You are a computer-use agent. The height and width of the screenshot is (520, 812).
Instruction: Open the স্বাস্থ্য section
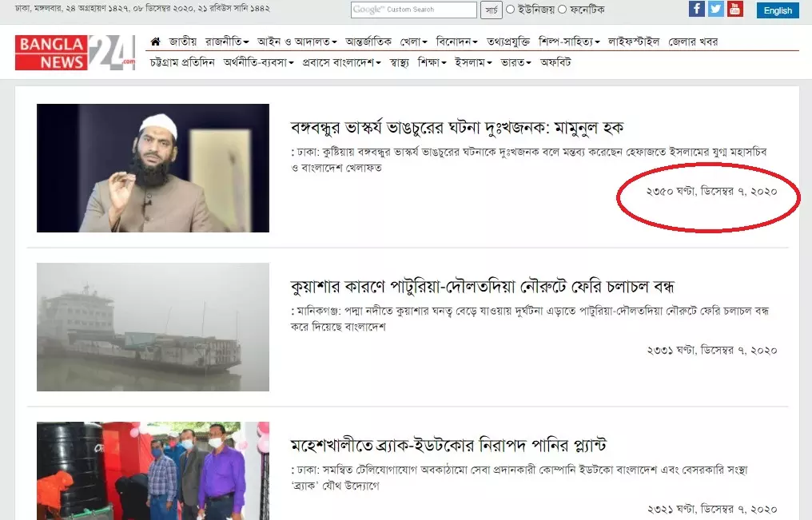pyautogui.click(x=399, y=62)
